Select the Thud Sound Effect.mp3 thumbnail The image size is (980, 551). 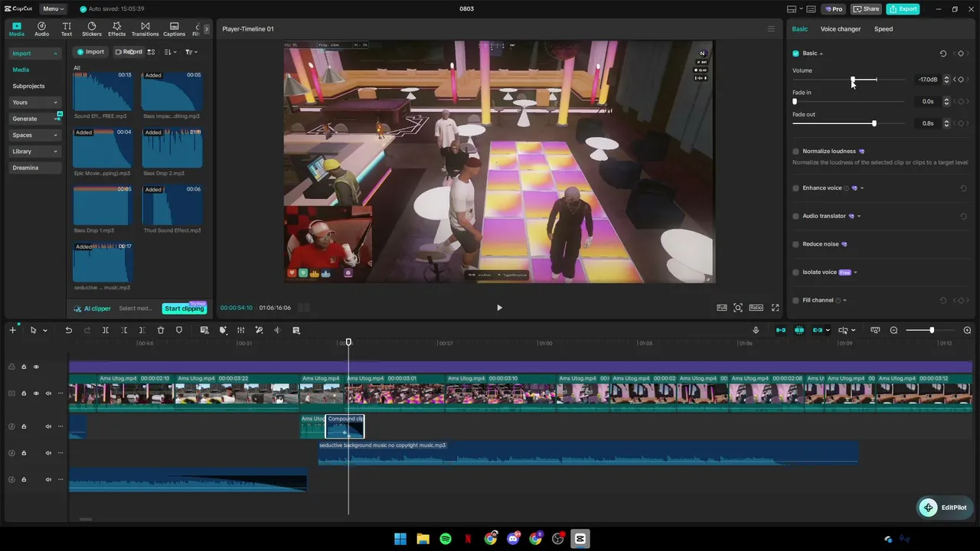[172, 205]
